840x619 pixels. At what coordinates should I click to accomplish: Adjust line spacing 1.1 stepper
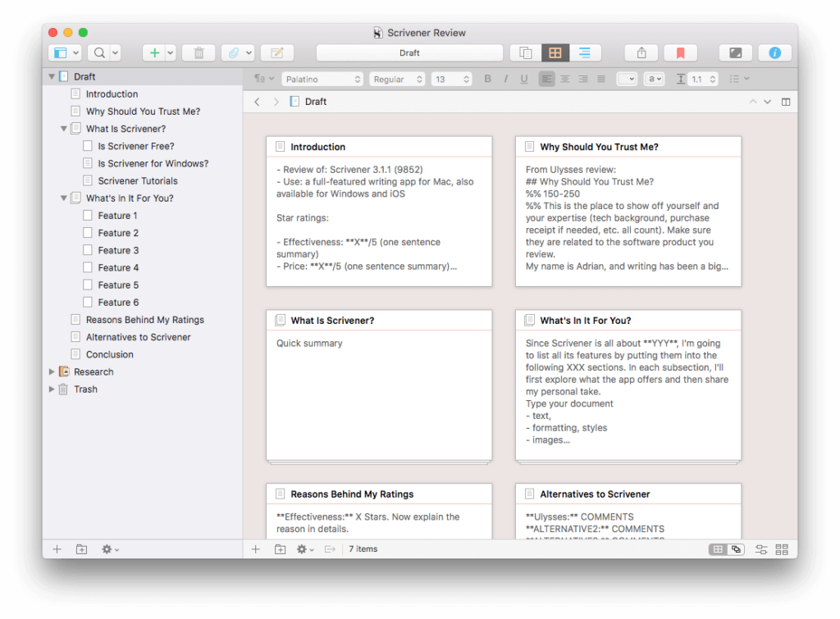click(713, 79)
